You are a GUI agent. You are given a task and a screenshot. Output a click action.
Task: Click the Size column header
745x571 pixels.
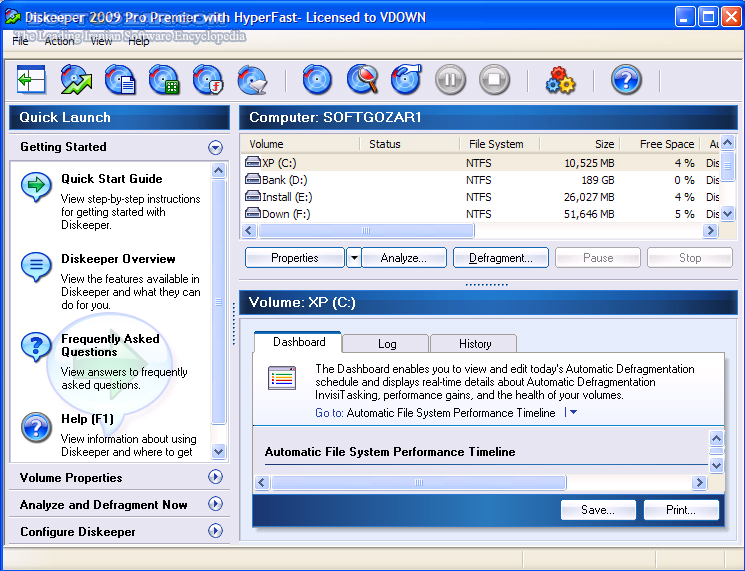(x=580, y=144)
